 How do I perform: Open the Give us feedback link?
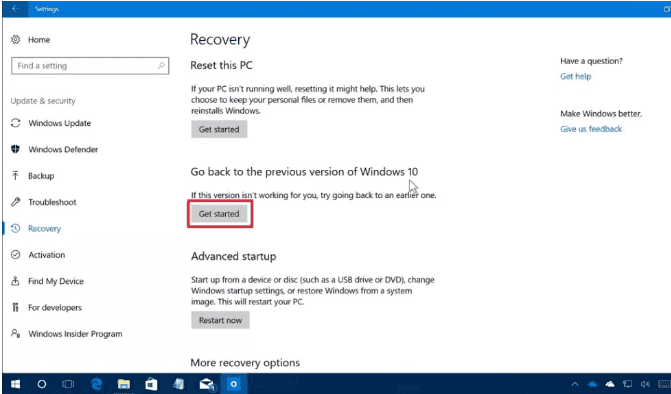click(x=591, y=129)
